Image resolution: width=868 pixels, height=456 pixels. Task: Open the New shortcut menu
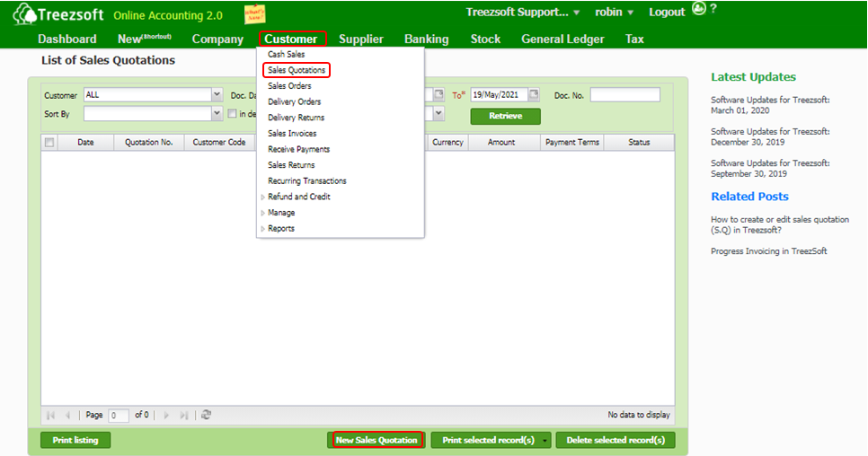click(145, 39)
